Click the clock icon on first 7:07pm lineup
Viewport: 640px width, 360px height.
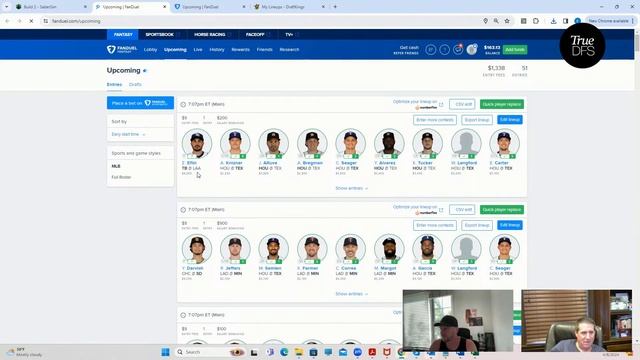click(183, 104)
